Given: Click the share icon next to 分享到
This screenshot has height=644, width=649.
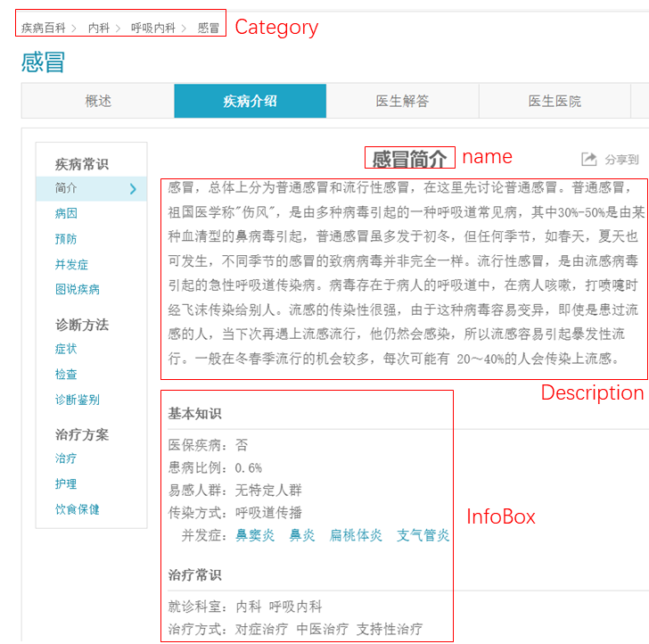Looking at the screenshot, I should 588,159.
